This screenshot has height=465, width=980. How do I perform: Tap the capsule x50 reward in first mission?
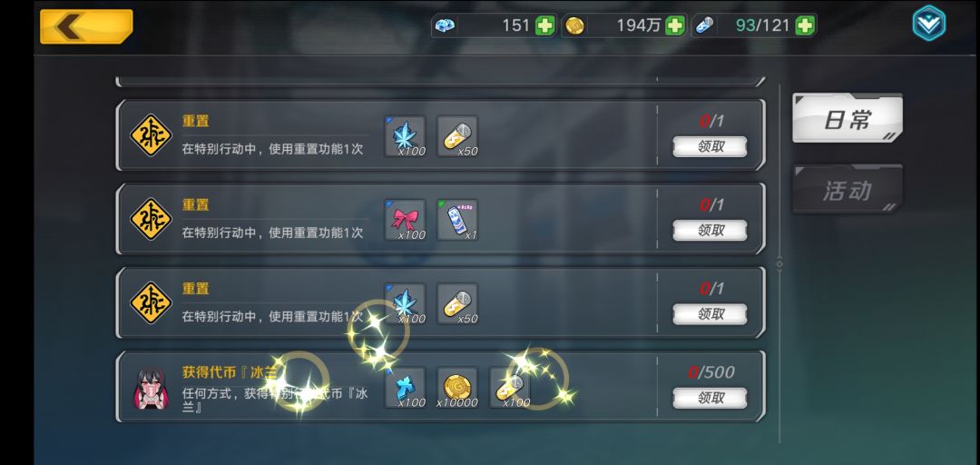click(456, 136)
